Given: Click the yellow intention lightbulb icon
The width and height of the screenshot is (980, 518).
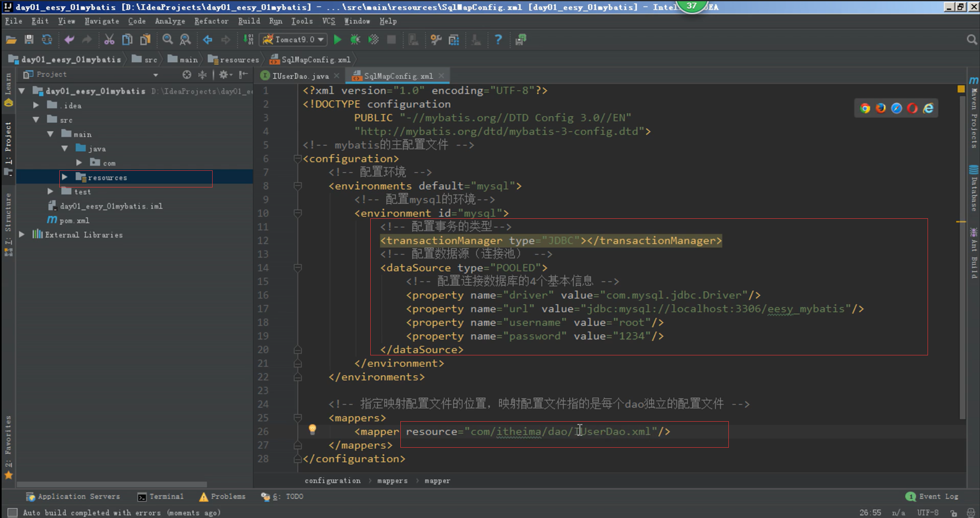Looking at the screenshot, I should [312, 429].
